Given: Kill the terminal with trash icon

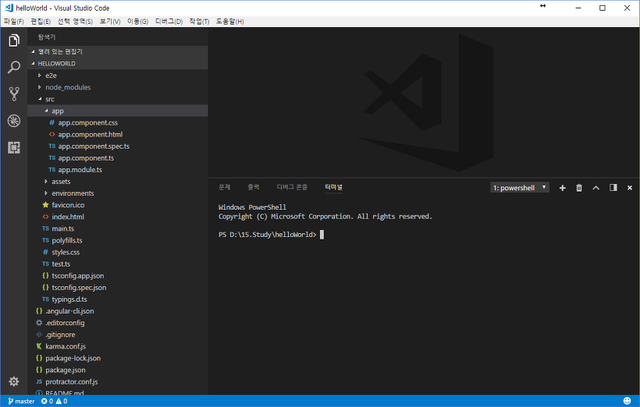Looking at the screenshot, I should 579,188.
